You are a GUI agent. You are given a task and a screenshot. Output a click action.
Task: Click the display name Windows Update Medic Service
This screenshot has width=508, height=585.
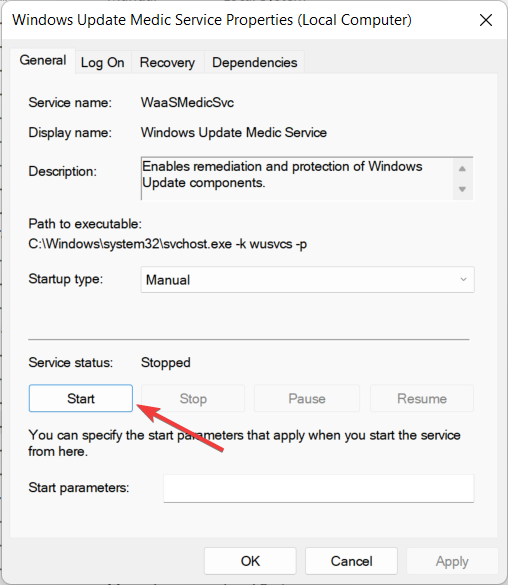point(234,133)
